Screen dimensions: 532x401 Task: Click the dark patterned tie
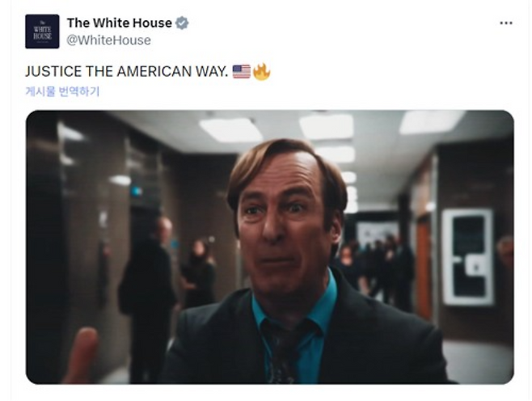(285, 352)
